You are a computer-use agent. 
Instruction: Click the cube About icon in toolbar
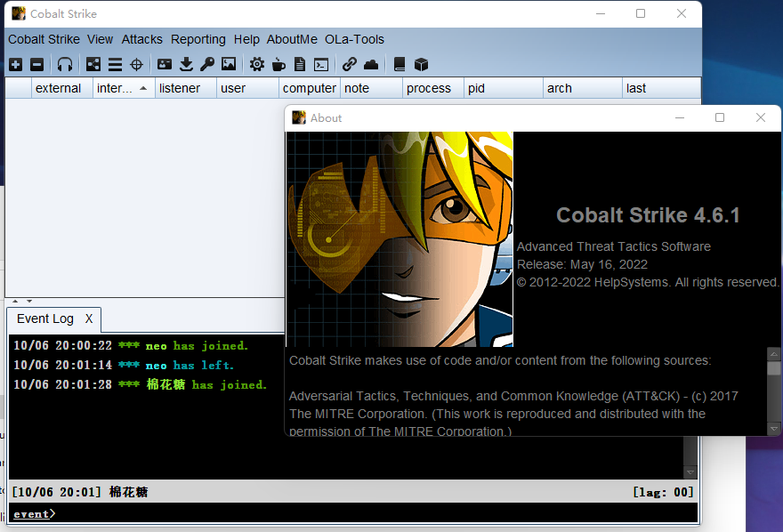(422, 64)
